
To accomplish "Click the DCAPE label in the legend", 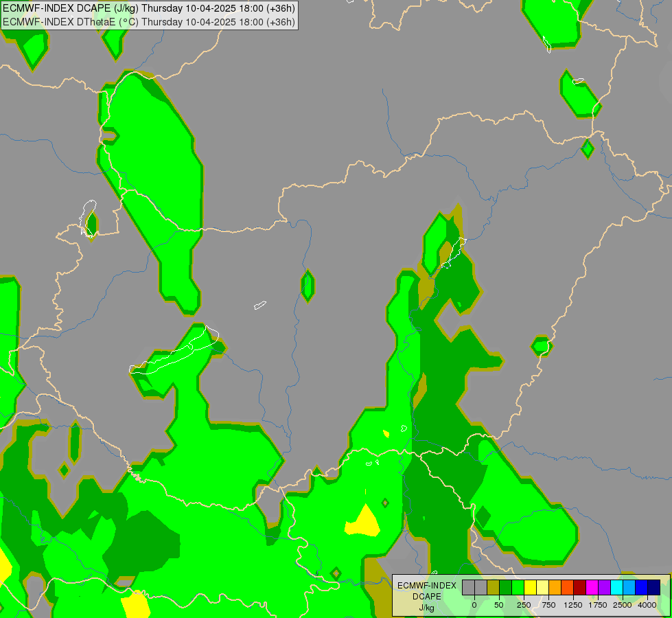I will (427, 597).
